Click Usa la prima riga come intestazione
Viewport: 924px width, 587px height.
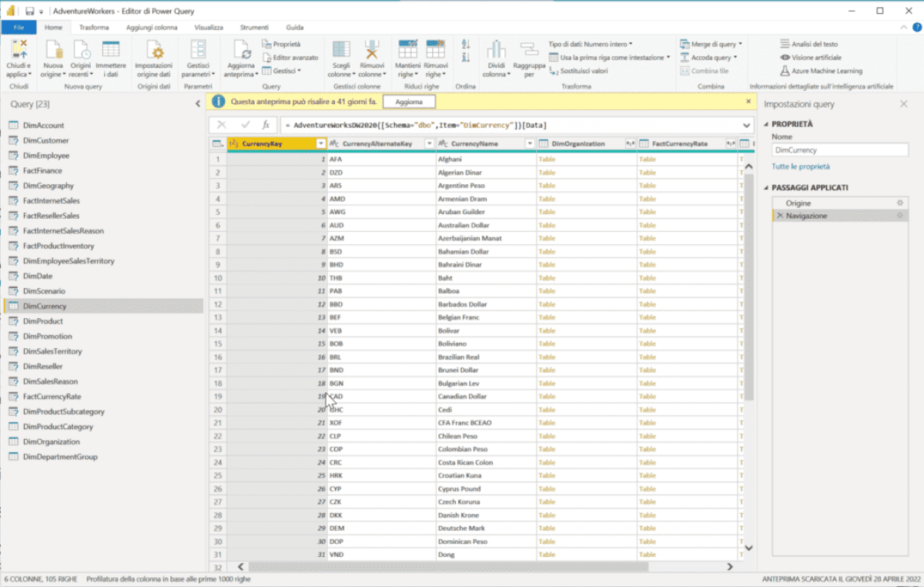[609, 58]
